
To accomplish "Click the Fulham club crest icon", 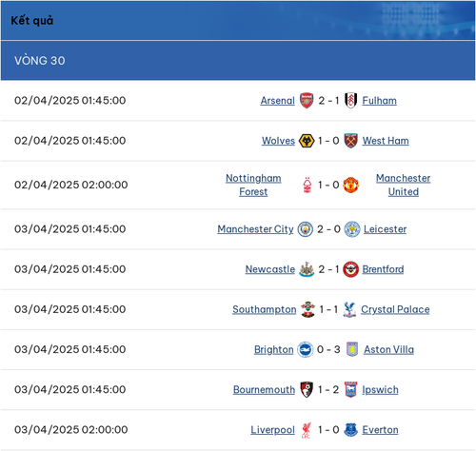I will point(350,101).
